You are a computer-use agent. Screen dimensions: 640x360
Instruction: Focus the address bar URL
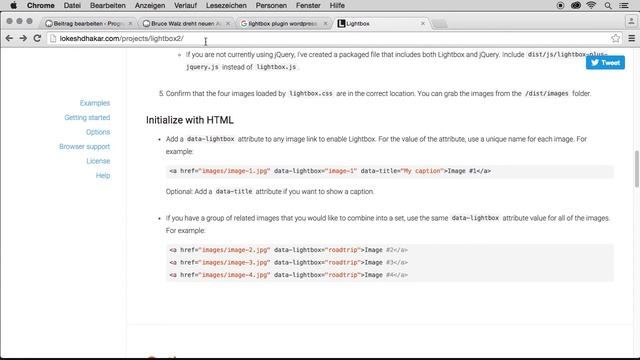pos(122,38)
